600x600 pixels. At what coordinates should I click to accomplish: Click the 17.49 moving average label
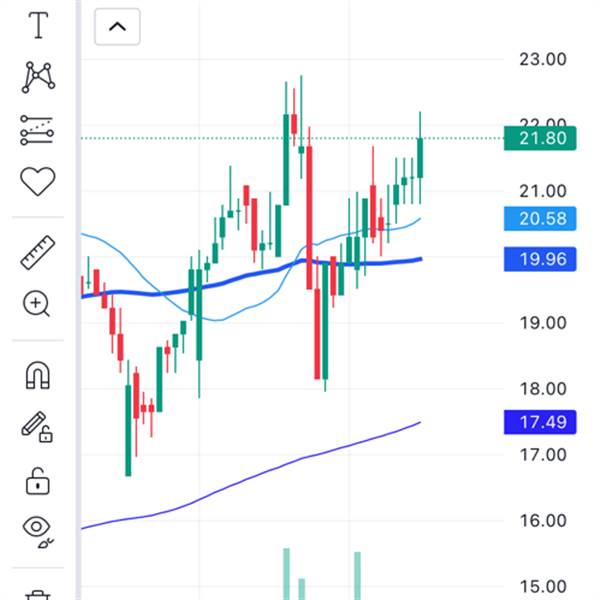click(540, 422)
